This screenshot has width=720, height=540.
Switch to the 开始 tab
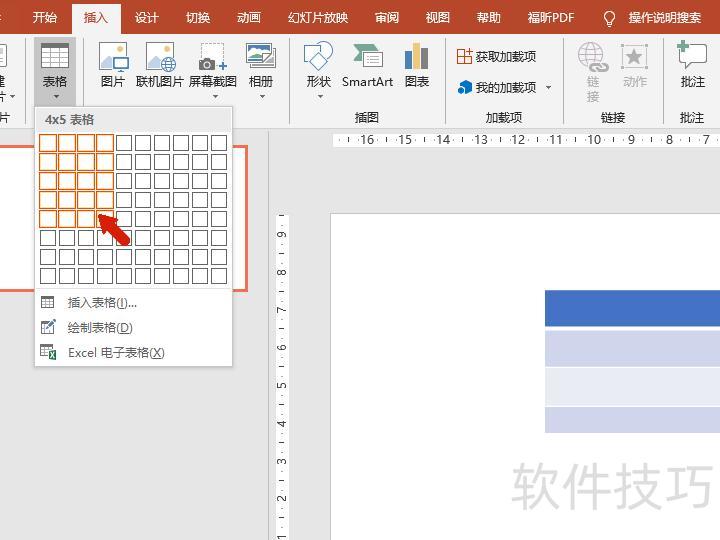(x=45, y=17)
